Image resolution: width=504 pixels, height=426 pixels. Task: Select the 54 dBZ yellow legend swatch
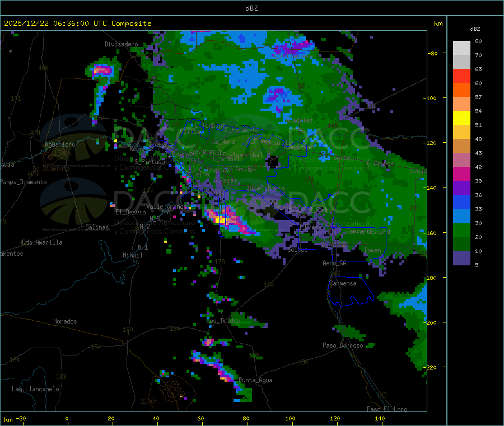(461, 118)
